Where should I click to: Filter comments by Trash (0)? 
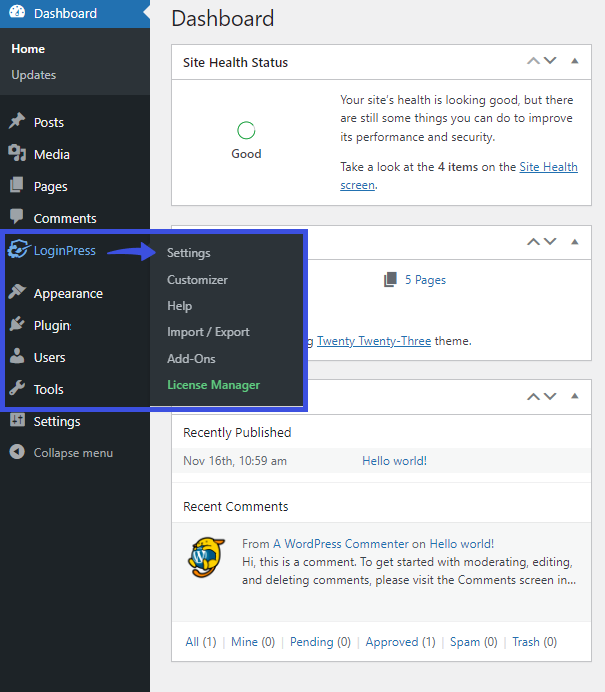534,642
